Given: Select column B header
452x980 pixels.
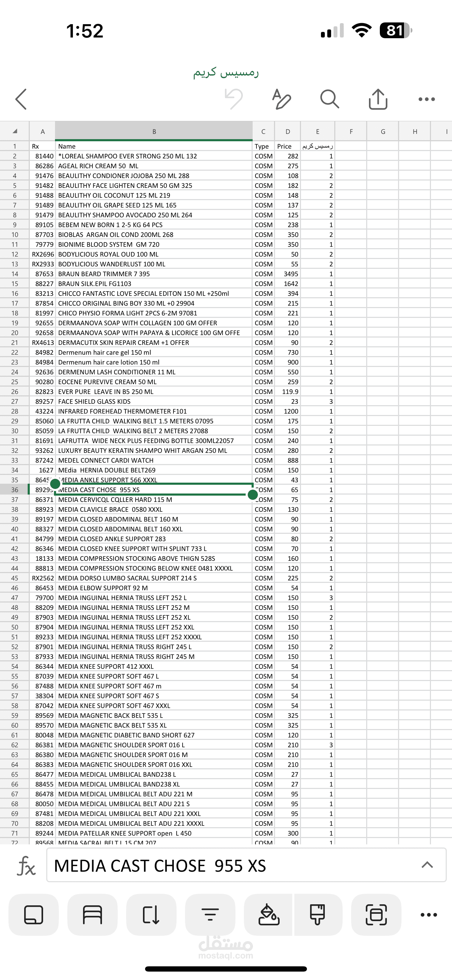Looking at the screenshot, I should coord(154,131).
